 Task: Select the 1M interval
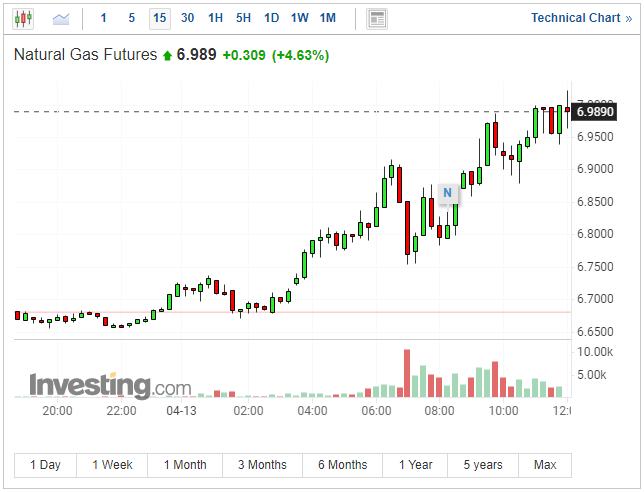[328, 18]
